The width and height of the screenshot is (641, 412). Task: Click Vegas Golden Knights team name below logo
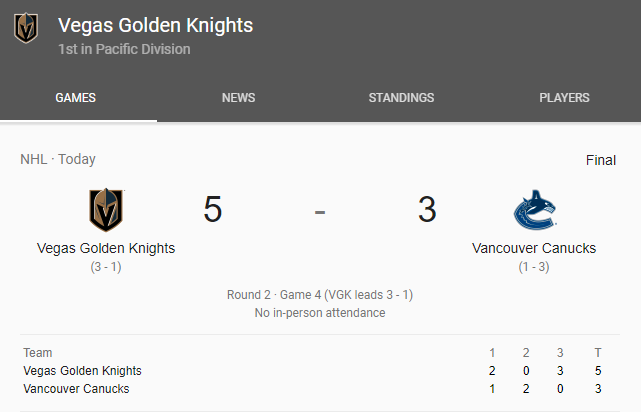coord(106,248)
